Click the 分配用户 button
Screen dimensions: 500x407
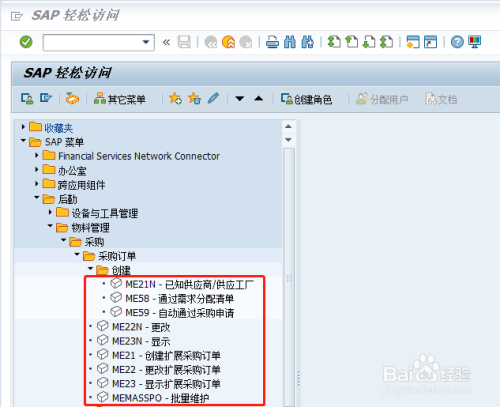382,99
